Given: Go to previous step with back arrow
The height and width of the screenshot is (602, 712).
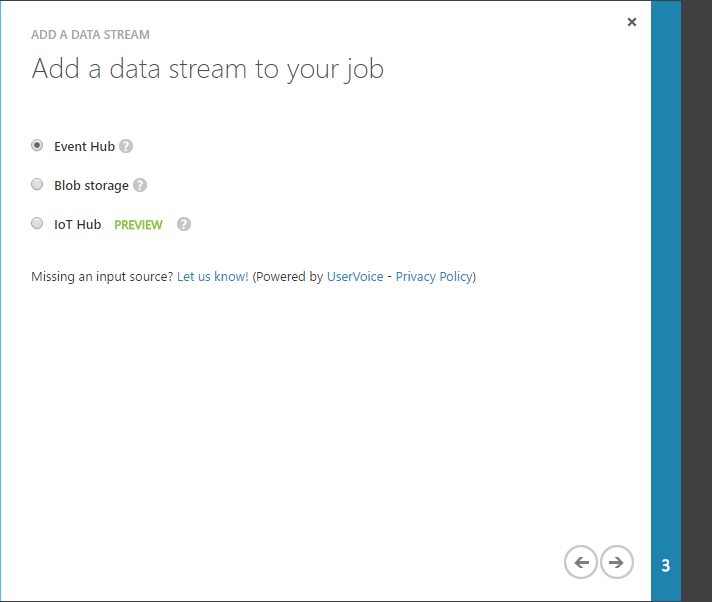Looking at the screenshot, I should pyautogui.click(x=581, y=562).
